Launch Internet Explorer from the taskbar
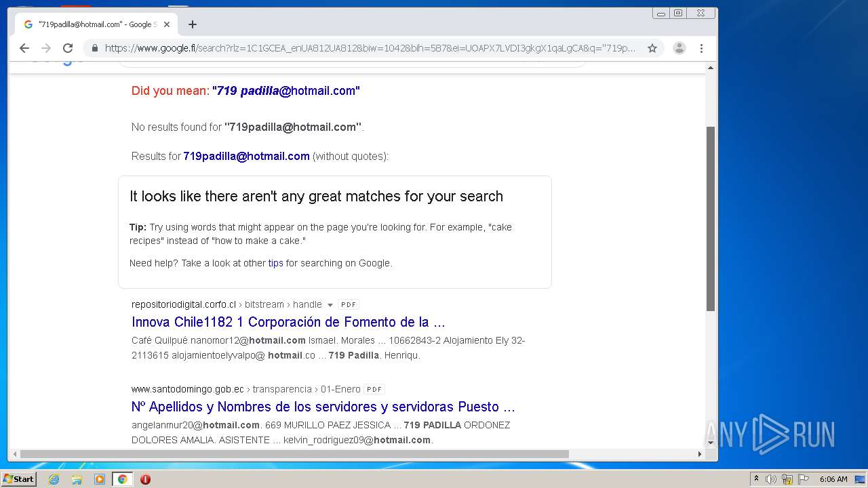868x488 pixels. coord(54,479)
